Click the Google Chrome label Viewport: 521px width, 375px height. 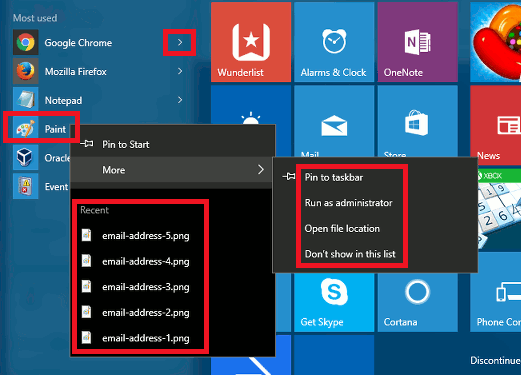click(78, 43)
